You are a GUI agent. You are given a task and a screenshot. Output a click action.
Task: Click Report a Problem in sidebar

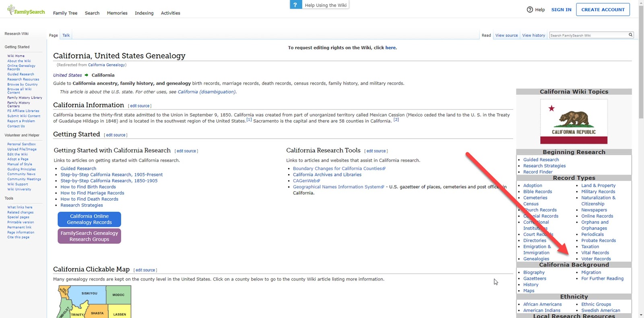tap(21, 121)
